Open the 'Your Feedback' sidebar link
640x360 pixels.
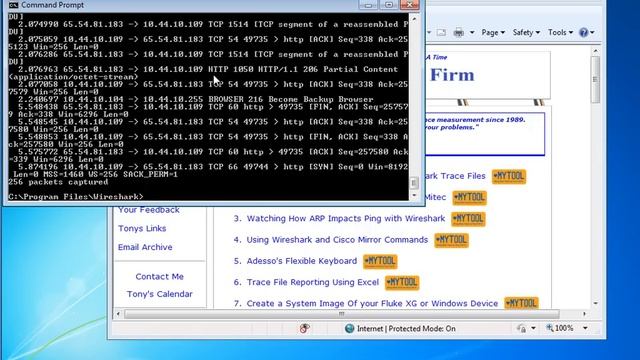(149, 209)
